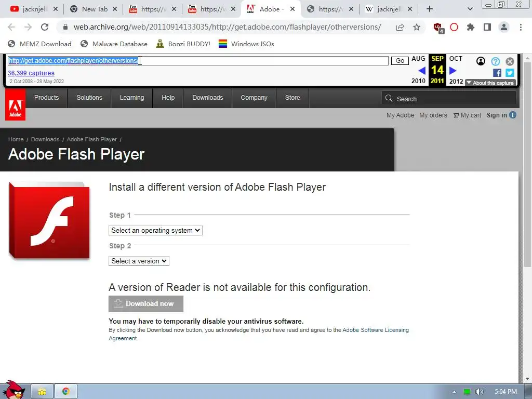Click the Wayback URL input field

(x=198, y=61)
